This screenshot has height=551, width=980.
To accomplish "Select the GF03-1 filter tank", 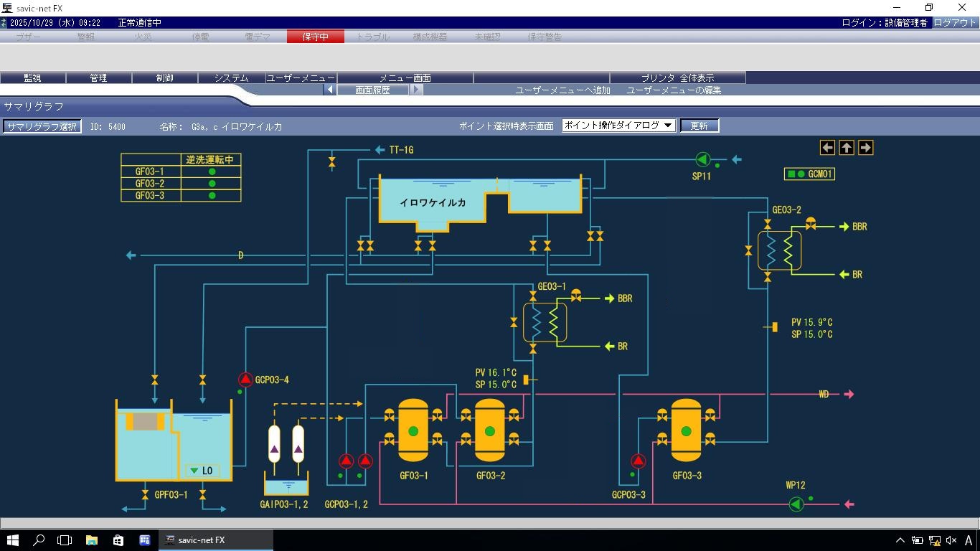I will 413,430.
